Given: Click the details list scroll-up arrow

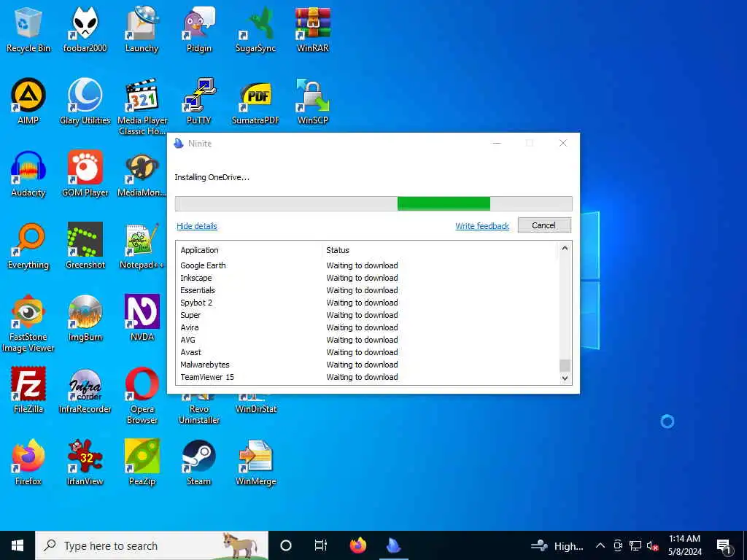Looking at the screenshot, I should tap(565, 248).
